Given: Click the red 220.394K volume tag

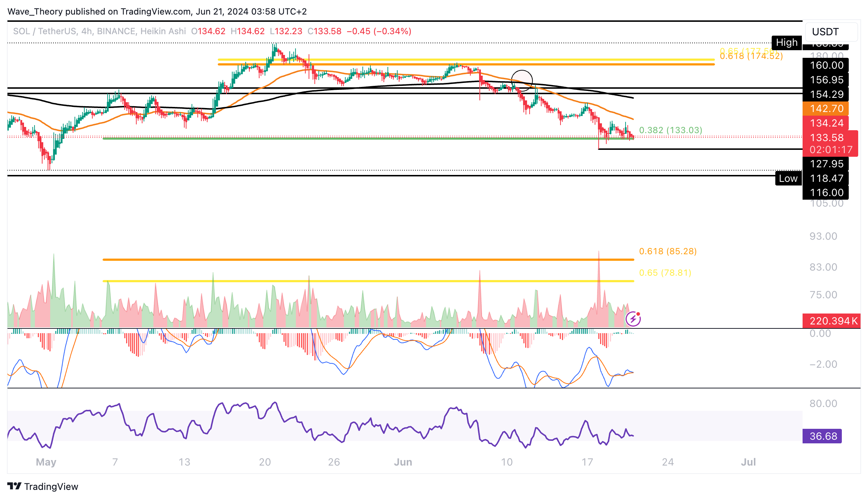Looking at the screenshot, I should click(x=831, y=321).
